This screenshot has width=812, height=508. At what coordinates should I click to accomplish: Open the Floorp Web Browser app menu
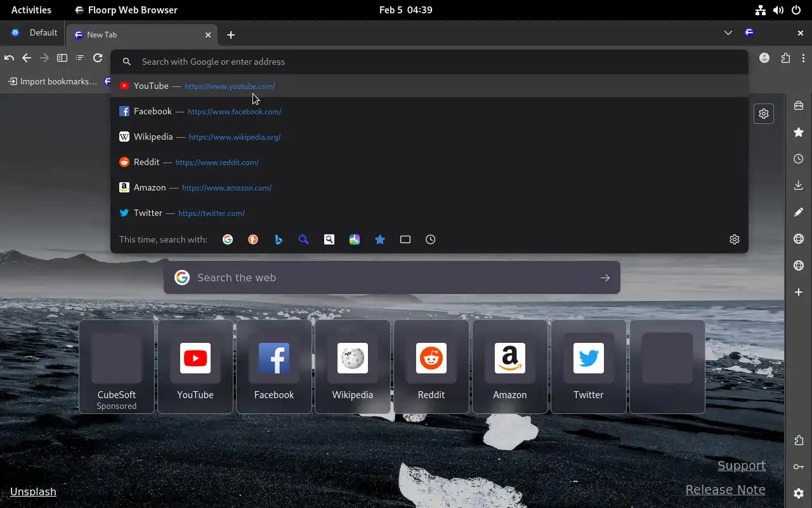(x=126, y=10)
